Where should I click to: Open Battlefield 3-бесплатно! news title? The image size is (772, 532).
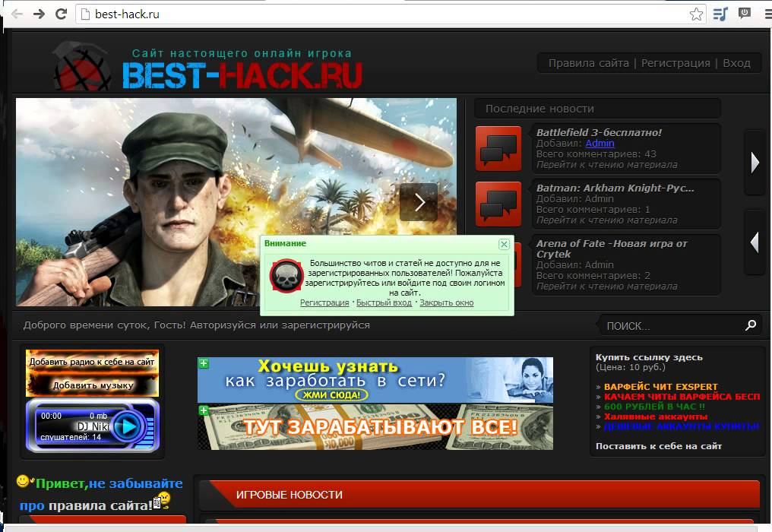pyautogui.click(x=599, y=132)
